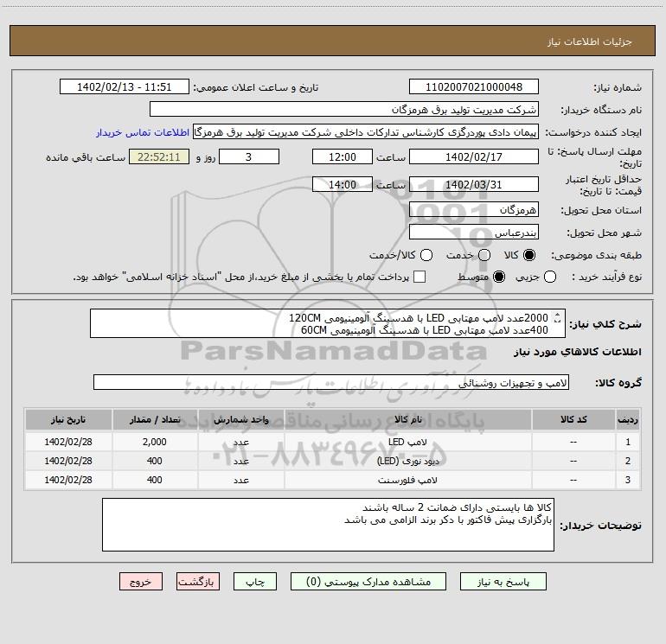Click کد کالا column header
The image size is (666, 644).
pos(573,419)
